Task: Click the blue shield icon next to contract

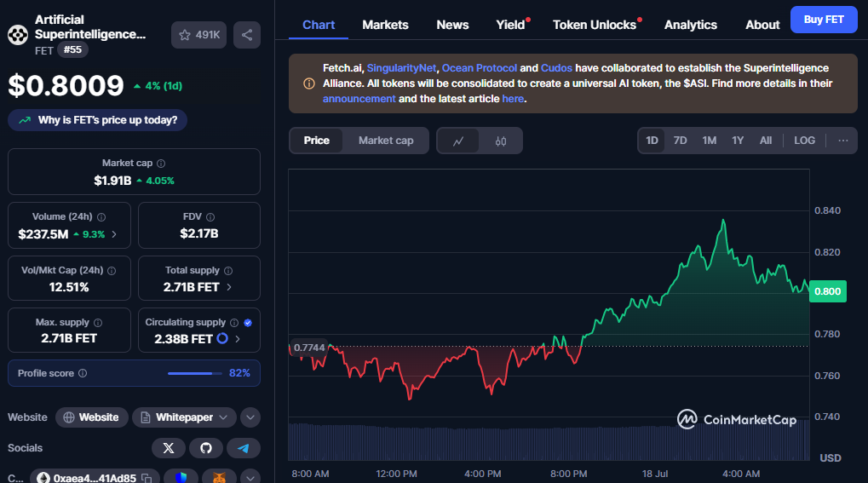Action: (x=181, y=477)
